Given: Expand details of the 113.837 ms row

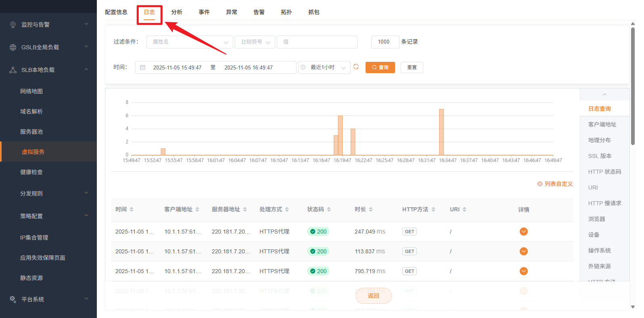Looking at the screenshot, I should (x=523, y=251).
